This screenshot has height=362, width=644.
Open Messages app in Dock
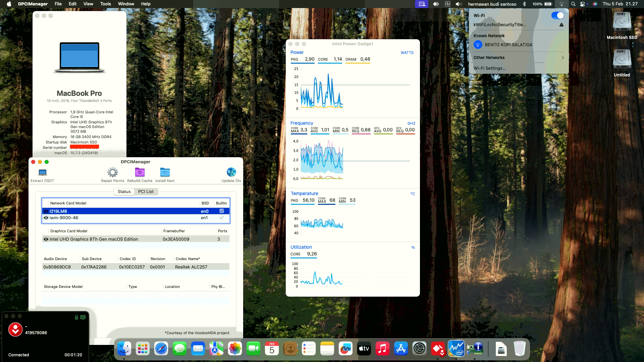pos(179,349)
